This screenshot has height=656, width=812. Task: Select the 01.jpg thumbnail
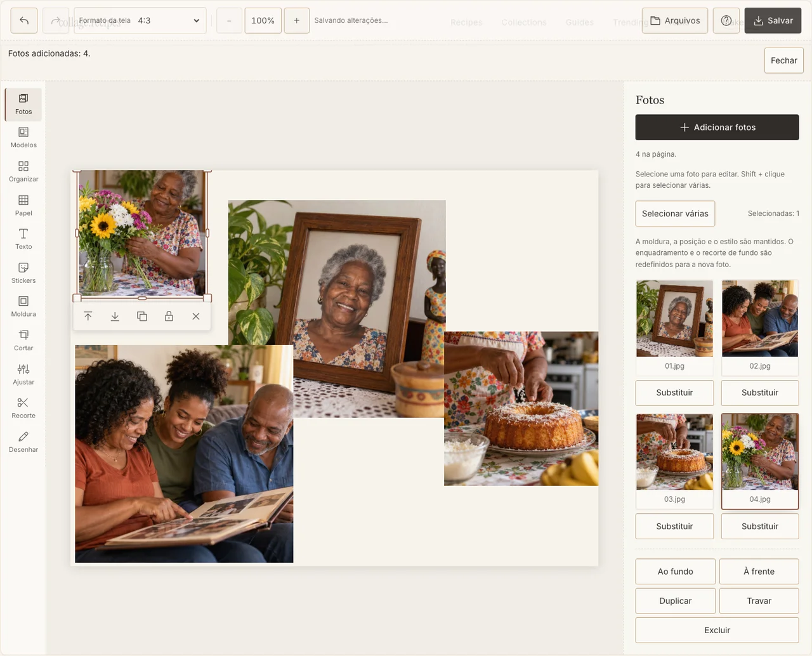click(x=674, y=327)
